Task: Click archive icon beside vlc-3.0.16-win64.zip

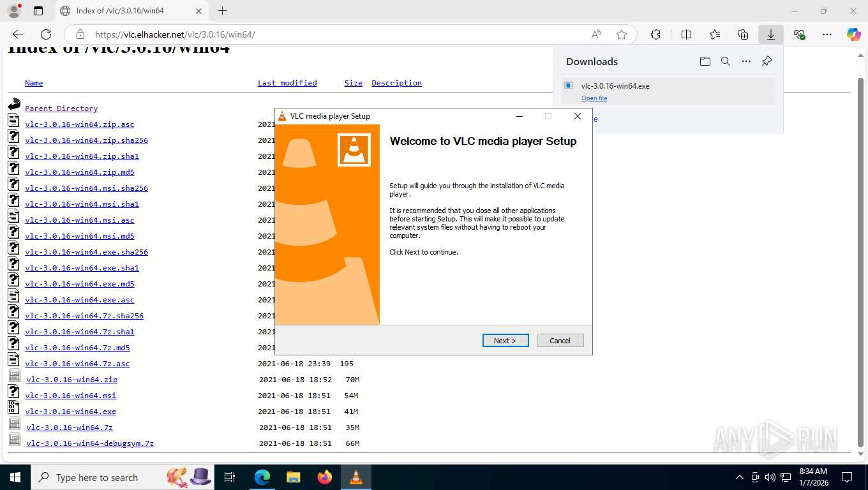Action: click(15, 375)
